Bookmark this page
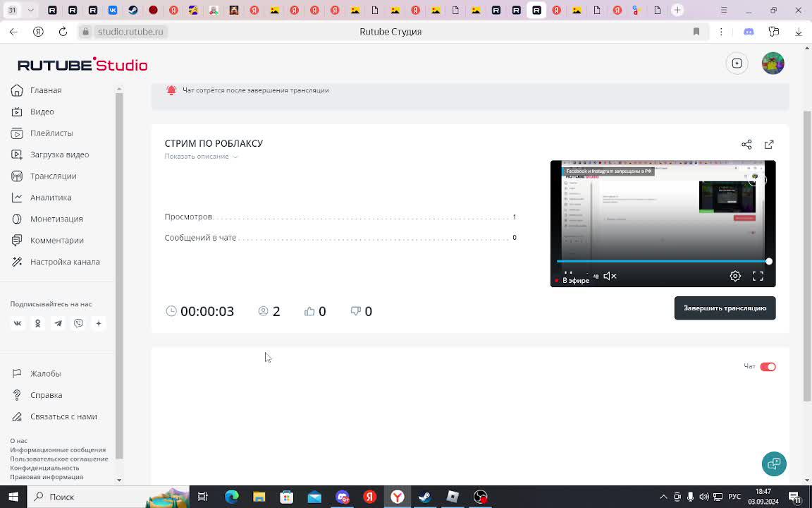 696,32
